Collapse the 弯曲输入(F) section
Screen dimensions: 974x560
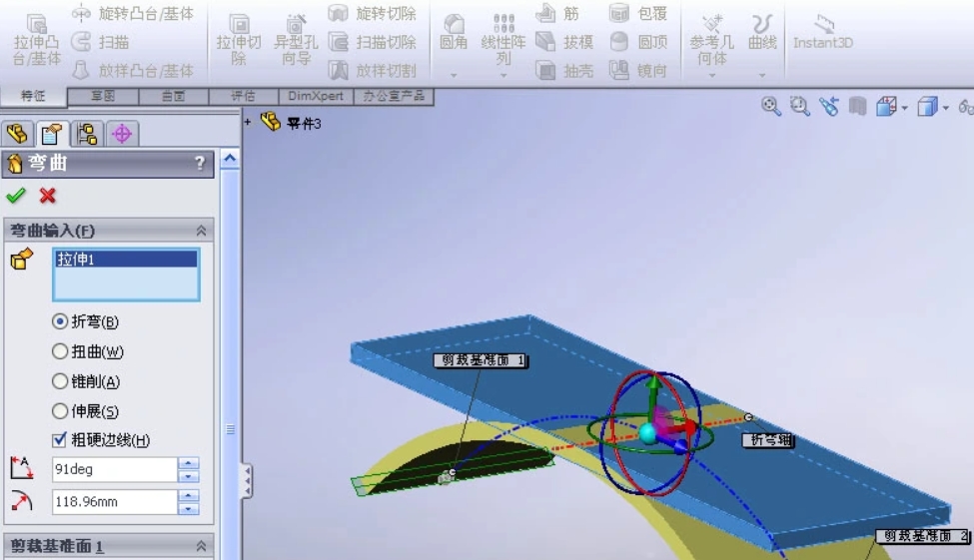pyautogui.click(x=201, y=231)
